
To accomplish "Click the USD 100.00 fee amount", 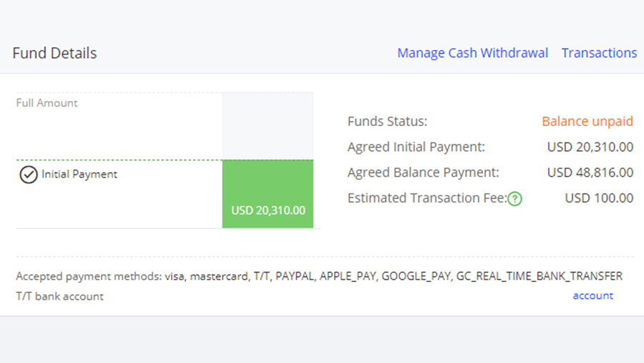I will 599,198.
